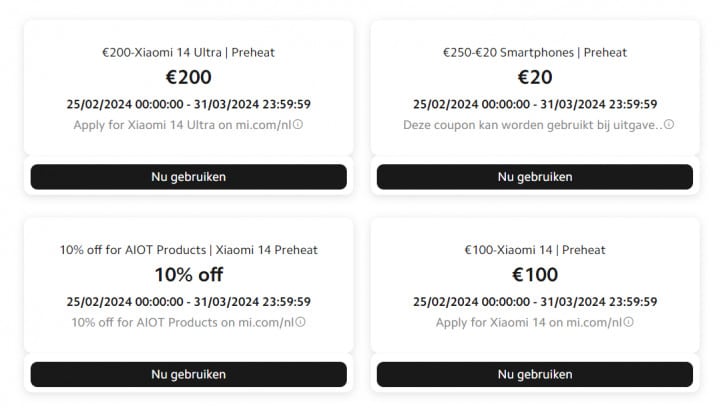Click validity date range on €100 coupon

535,301
